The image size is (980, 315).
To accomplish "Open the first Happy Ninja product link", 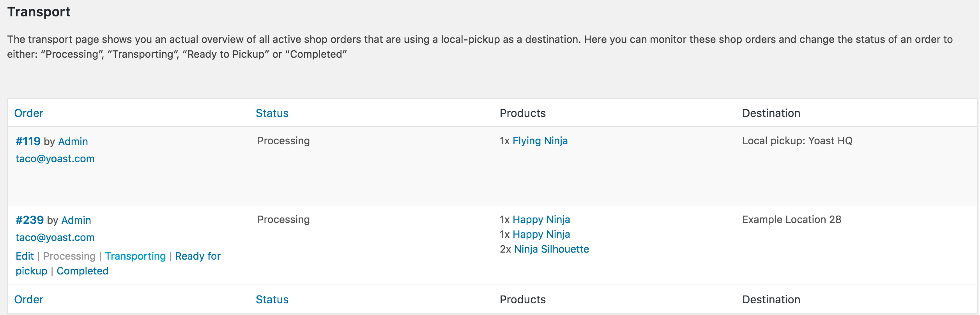I will click(x=541, y=219).
